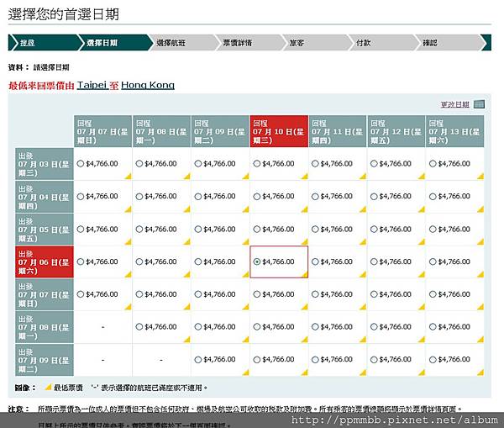This screenshot has height=428, width=504.
Task: Select fare for depart 07/03, return 07/13
Action: point(433,164)
